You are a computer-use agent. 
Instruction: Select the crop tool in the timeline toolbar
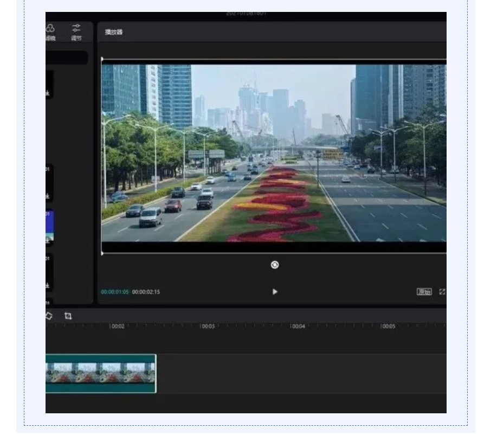(x=68, y=316)
